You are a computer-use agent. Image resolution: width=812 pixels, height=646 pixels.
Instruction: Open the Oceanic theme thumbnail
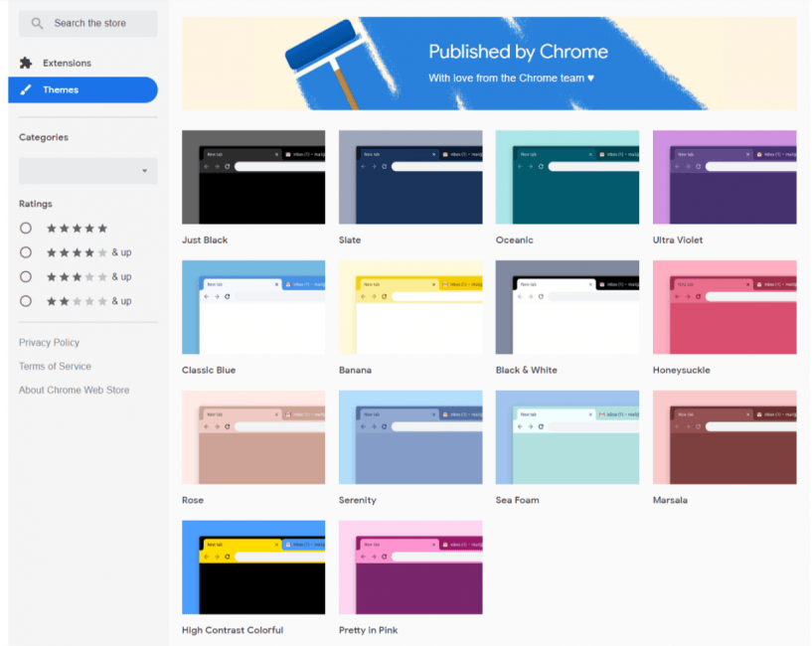568,177
